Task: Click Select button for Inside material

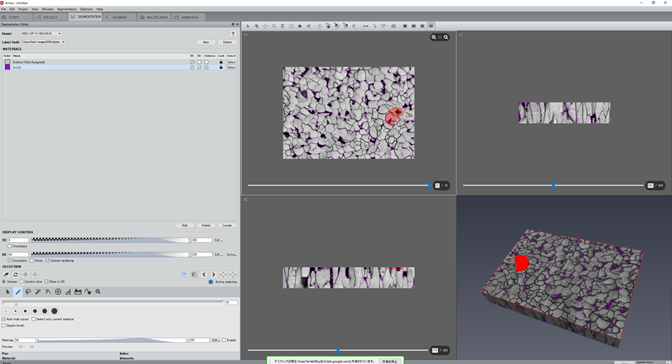Action: (x=231, y=67)
